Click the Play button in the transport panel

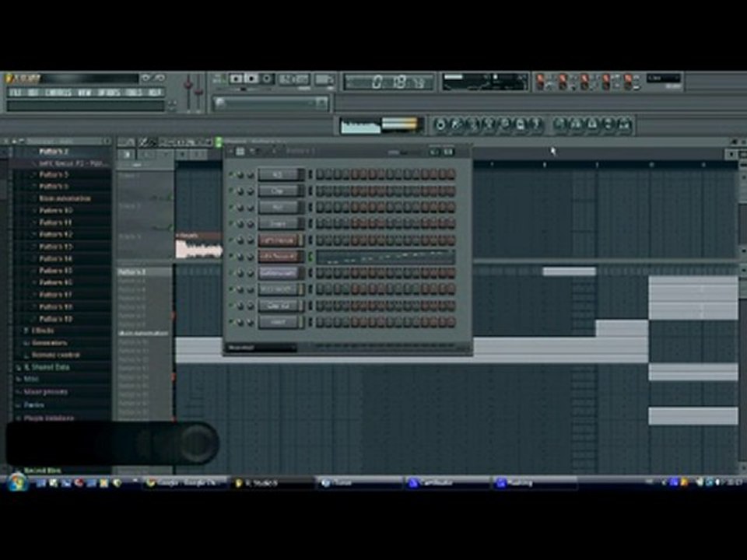[237, 79]
